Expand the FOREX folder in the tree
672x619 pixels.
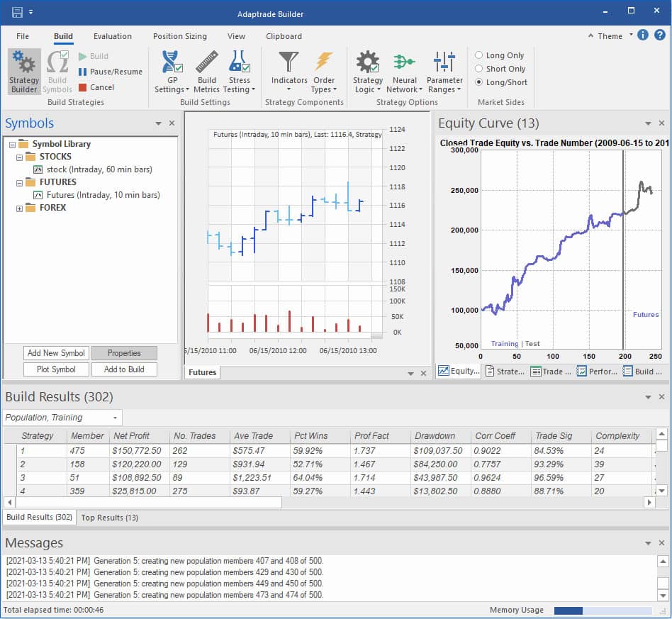pyautogui.click(x=19, y=208)
